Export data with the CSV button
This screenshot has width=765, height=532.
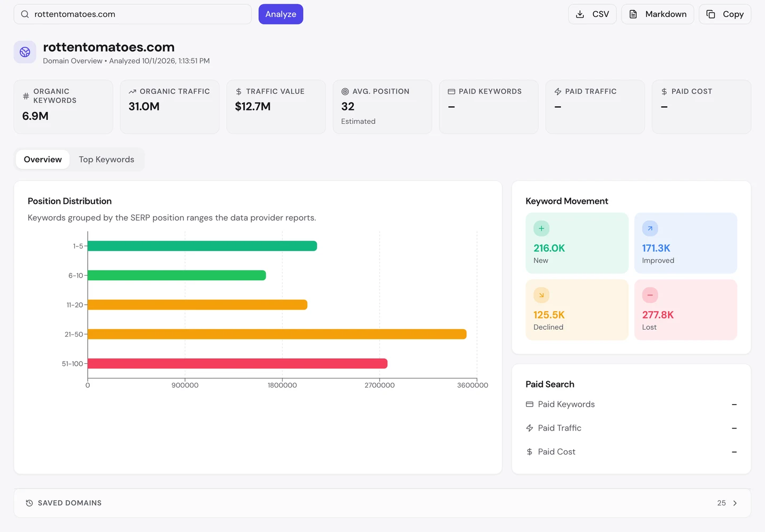coord(592,14)
